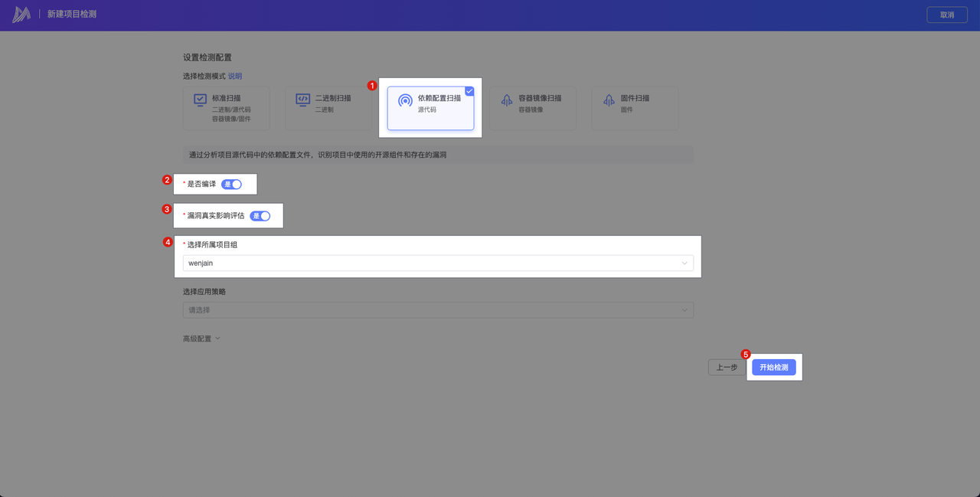Click the 标准扫描 monitor icon
Screen dimensions: 980x497
click(200, 100)
